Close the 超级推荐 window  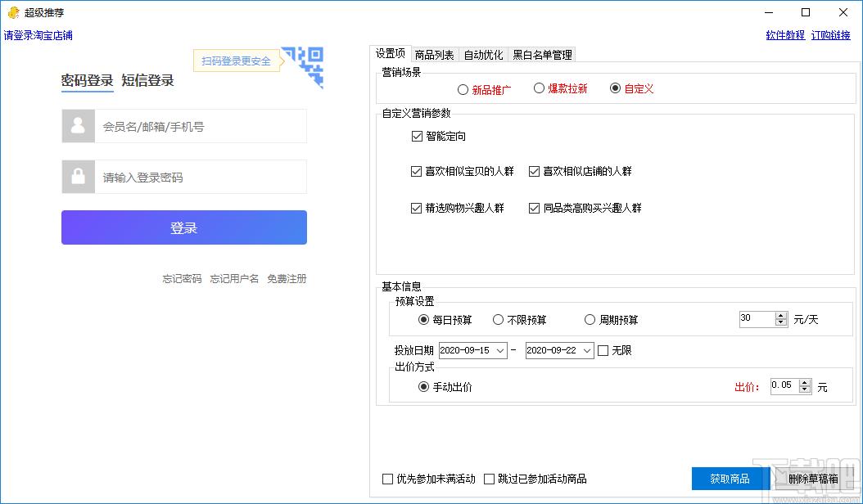pos(843,12)
